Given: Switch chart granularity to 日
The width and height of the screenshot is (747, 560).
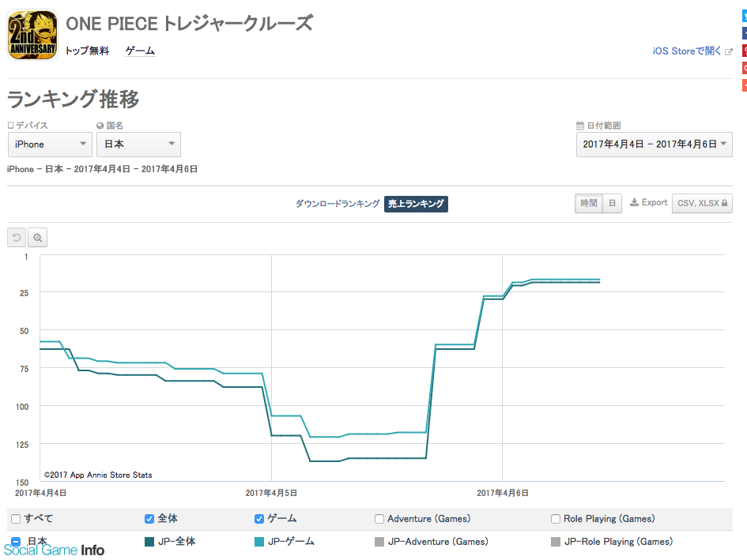Looking at the screenshot, I should tap(612, 203).
